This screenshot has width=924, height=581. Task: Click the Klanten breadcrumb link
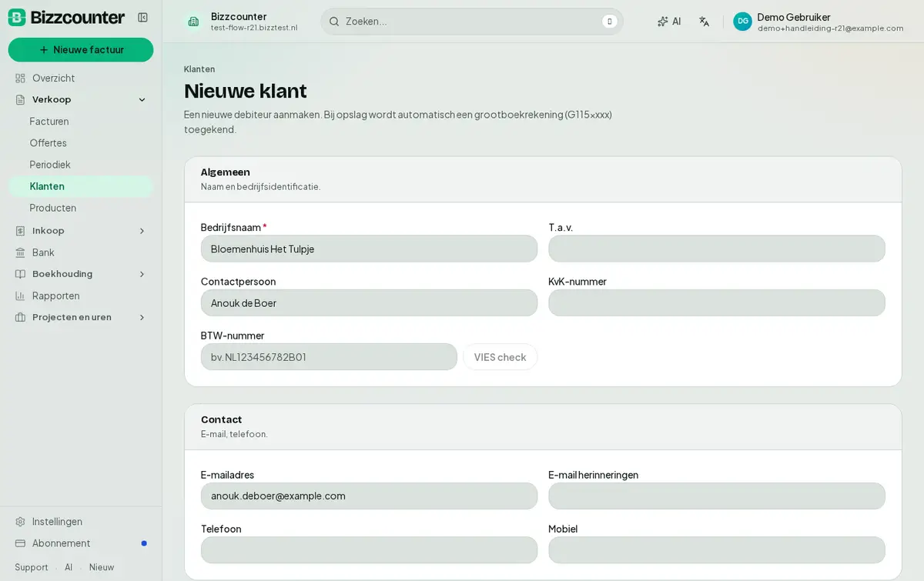[199, 69]
